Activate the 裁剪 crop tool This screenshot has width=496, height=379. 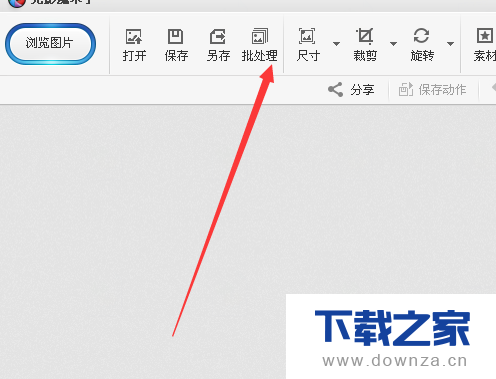(x=365, y=45)
